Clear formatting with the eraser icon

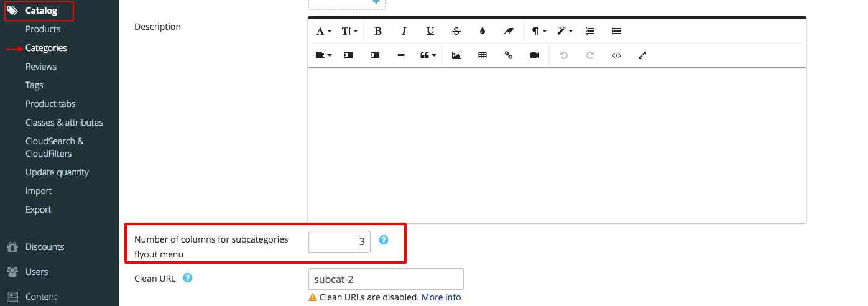pos(509,31)
